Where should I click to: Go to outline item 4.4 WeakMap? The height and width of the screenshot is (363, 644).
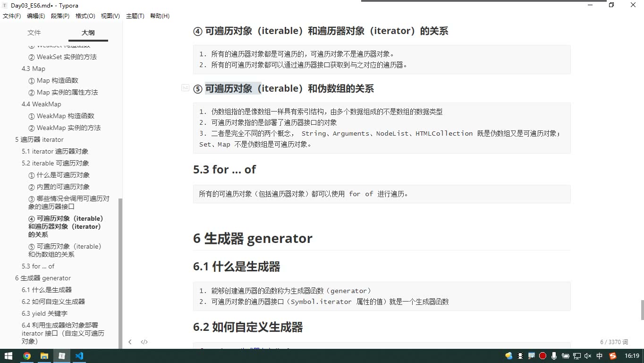(42, 104)
